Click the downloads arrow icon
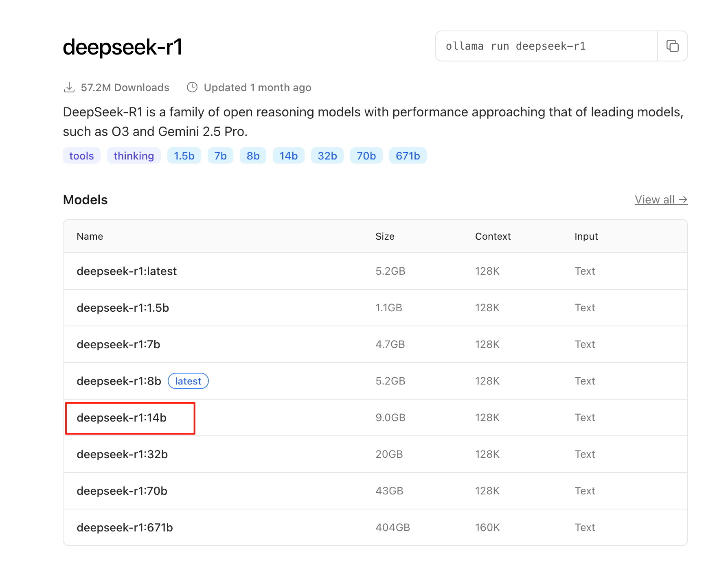This screenshot has width=728, height=564. [69, 87]
